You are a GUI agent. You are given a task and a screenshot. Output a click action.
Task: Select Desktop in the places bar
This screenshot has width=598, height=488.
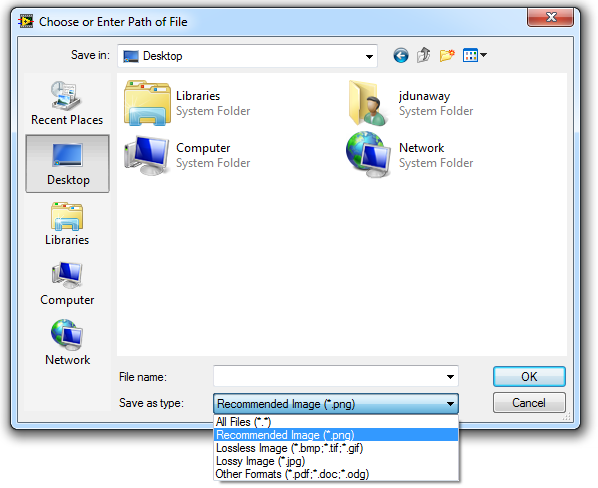[68, 164]
